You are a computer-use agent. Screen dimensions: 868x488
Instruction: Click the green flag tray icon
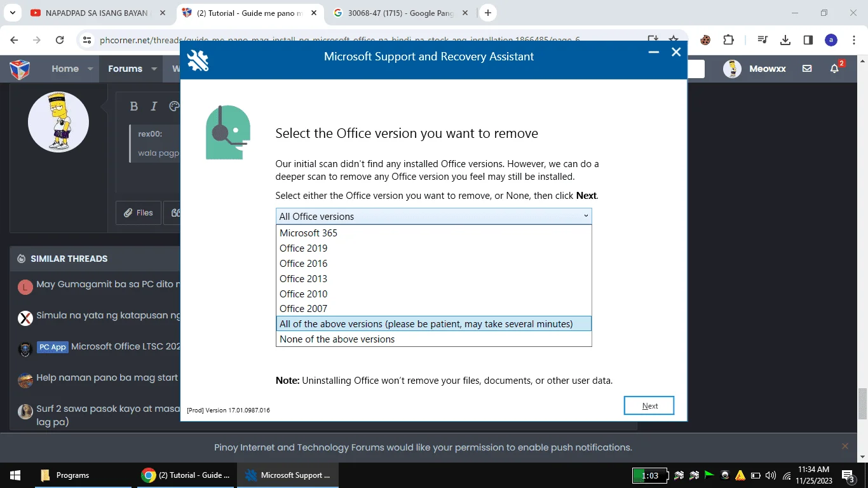click(709, 475)
